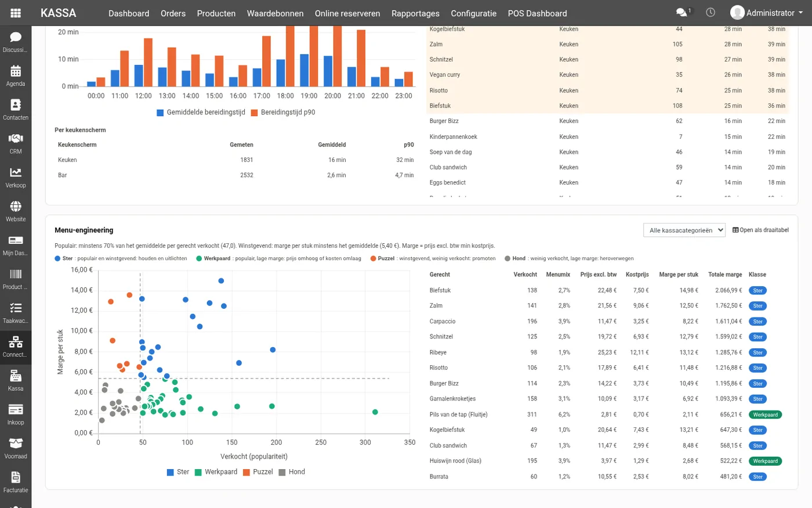812x508 pixels.
Task: Open the apps grid menu icon
Action: click(x=16, y=13)
